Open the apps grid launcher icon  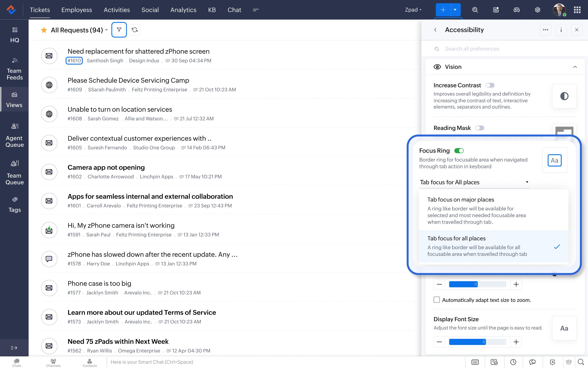pos(577,10)
